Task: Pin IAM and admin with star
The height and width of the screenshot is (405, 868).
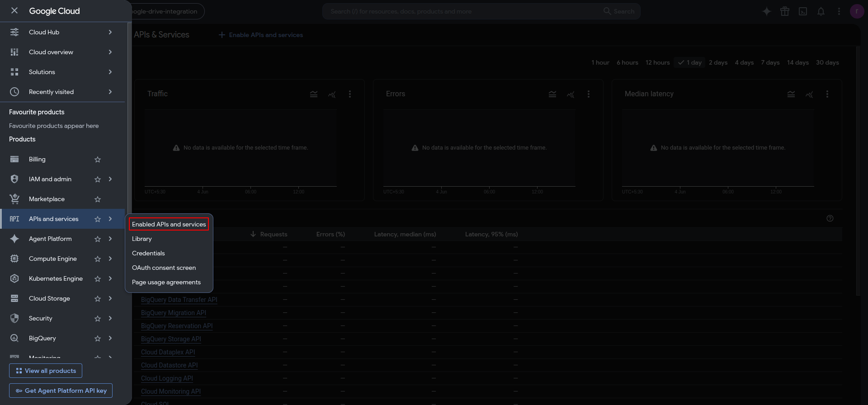Action: tap(98, 179)
